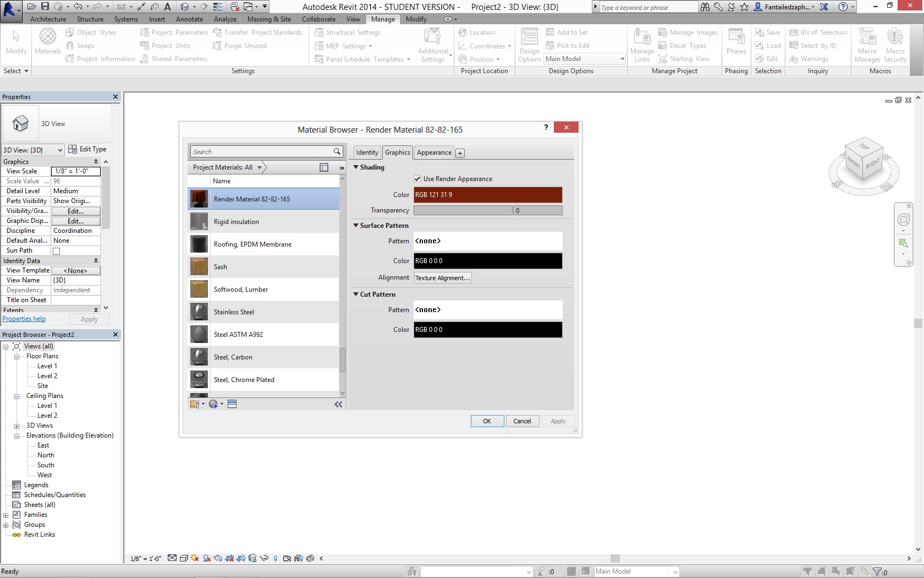This screenshot has width=924, height=578.
Task: Toggle the Sun Path checkbox in Properties
Action: pos(56,251)
